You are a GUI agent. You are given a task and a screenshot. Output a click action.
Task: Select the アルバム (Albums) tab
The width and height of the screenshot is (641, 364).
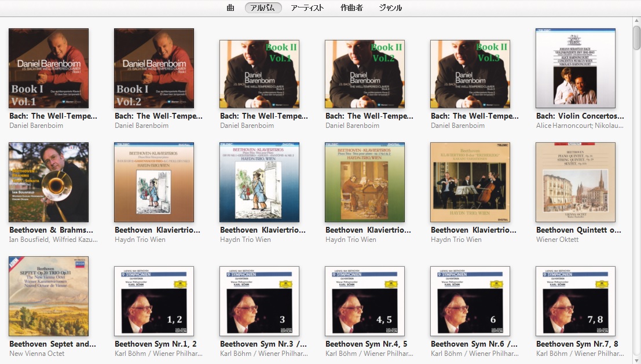[263, 8]
